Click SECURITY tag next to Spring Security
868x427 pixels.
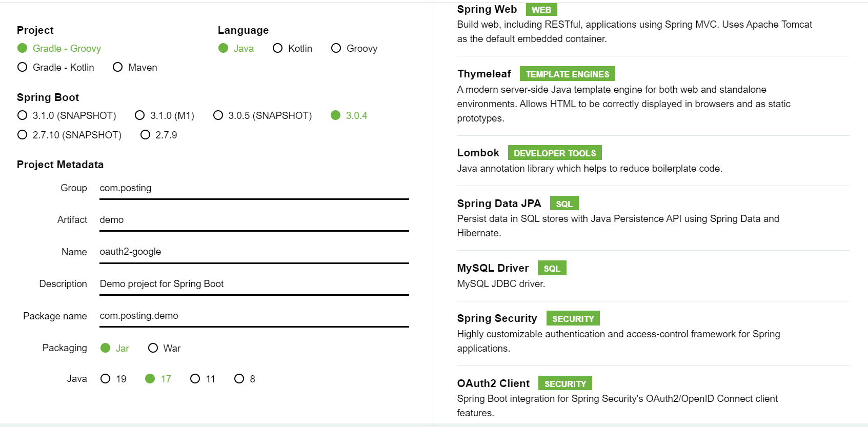coord(573,318)
